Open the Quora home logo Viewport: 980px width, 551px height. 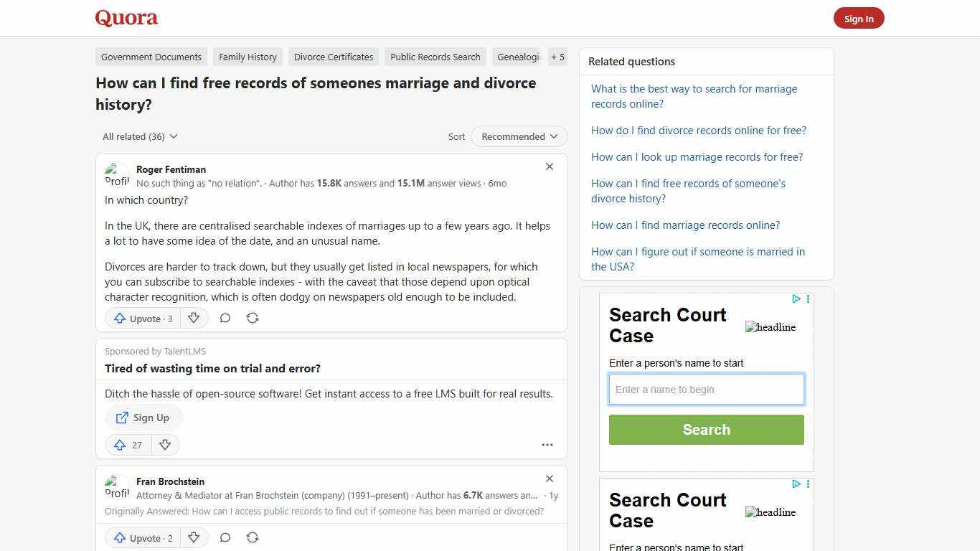[126, 18]
